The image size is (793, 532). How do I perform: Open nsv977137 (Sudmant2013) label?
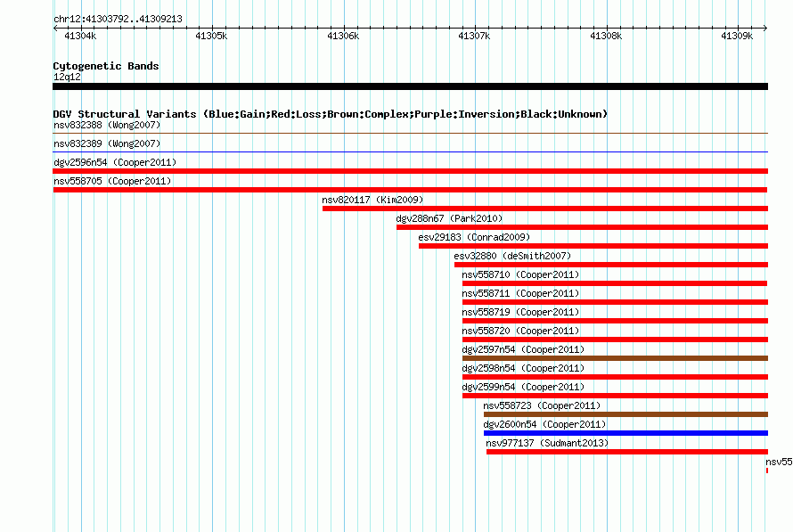[547, 443]
